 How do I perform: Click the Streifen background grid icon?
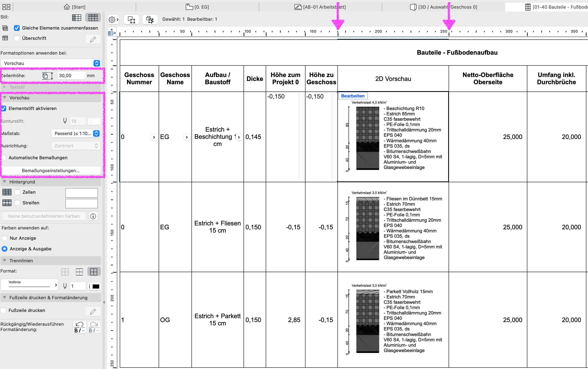click(7, 203)
